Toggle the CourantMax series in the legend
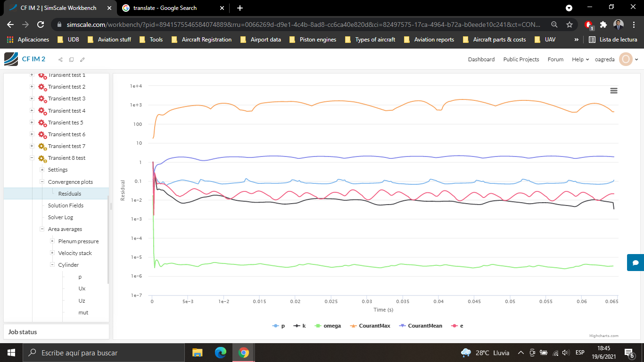The width and height of the screenshot is (644, 362). (x=370, y=326)
